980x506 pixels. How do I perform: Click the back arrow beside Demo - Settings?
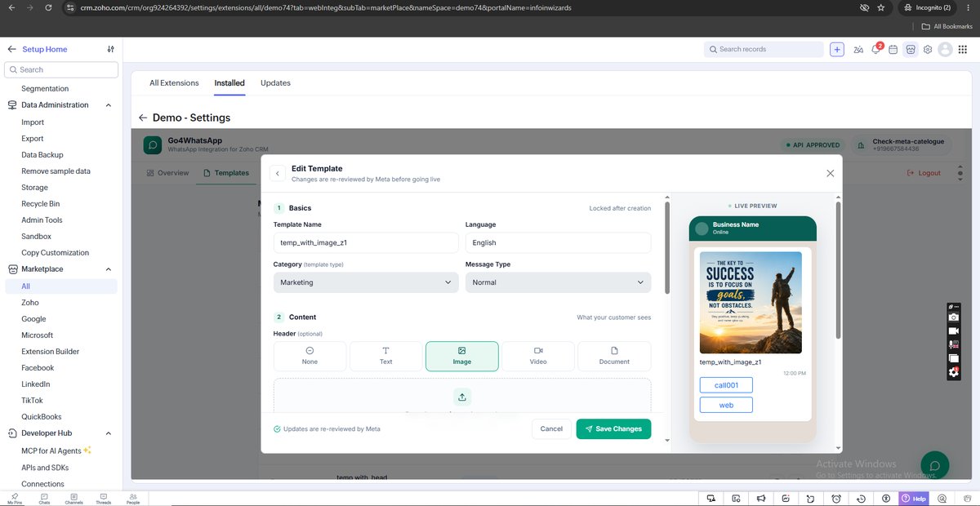[143, 118]
